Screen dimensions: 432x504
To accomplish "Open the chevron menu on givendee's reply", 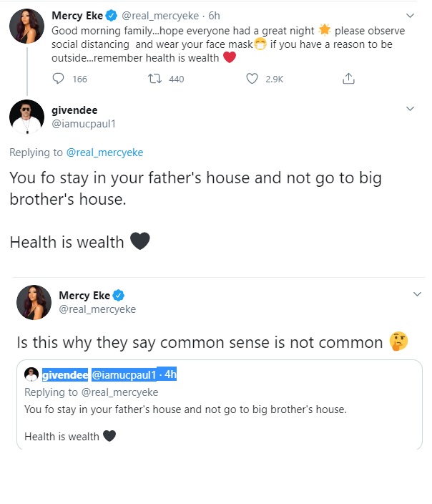I will point(410,110).
